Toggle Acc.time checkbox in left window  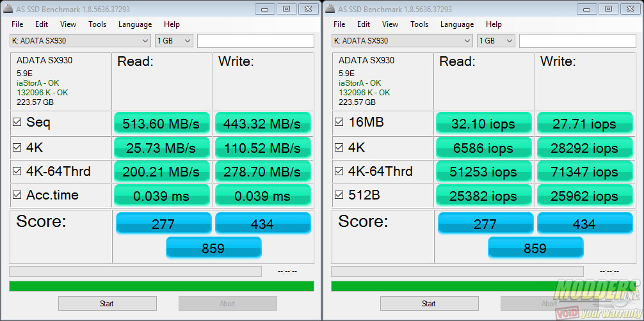17,195
